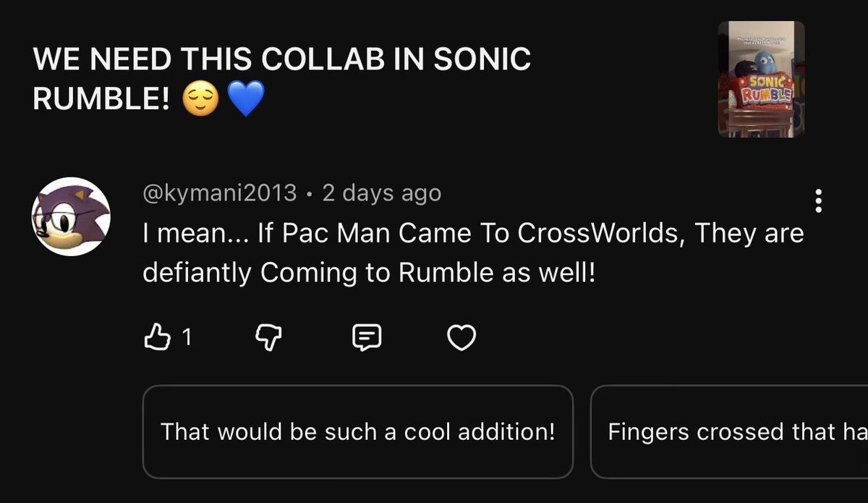Dislike the comment with the thumbs-down icon
This screenshot has width=868, height=503.
(x=268, y=338)
